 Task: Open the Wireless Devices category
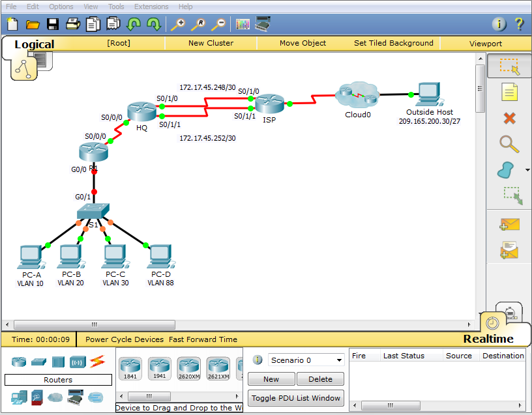click(x=78, y=362)
